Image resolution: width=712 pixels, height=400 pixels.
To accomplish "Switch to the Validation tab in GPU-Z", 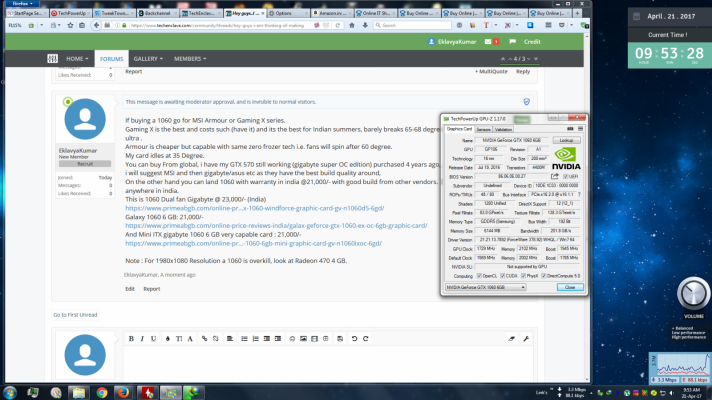I will click(503, 129).
